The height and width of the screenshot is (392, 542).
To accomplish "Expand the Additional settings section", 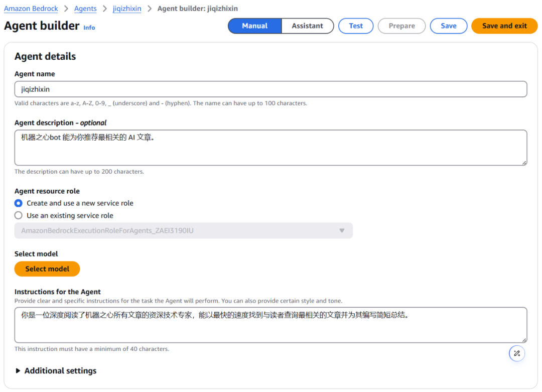I will point(56,370).
